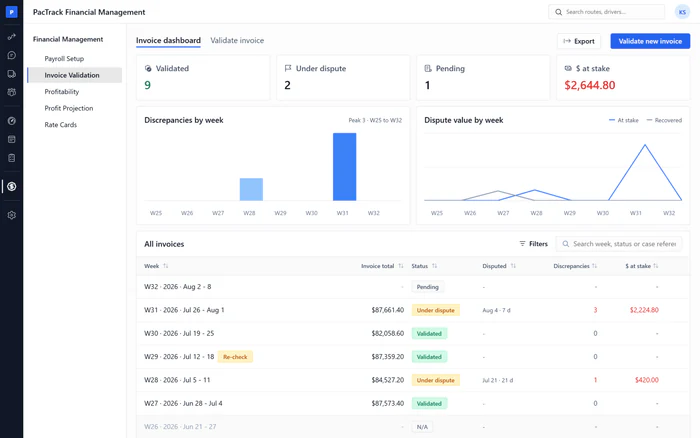Click the $ at stake money icon

pyautogui.click(x=568, y=68)
